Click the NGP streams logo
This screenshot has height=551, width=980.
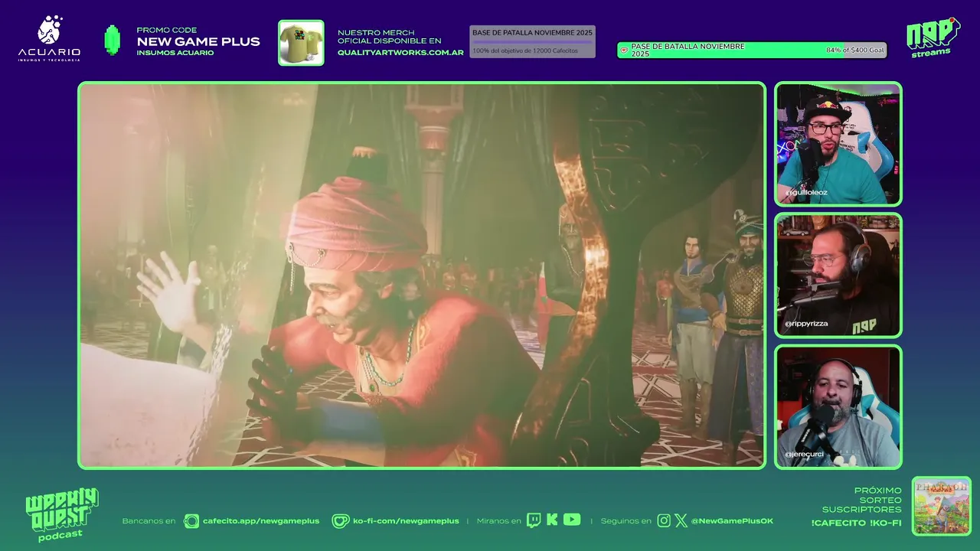[x=933, y=37]
